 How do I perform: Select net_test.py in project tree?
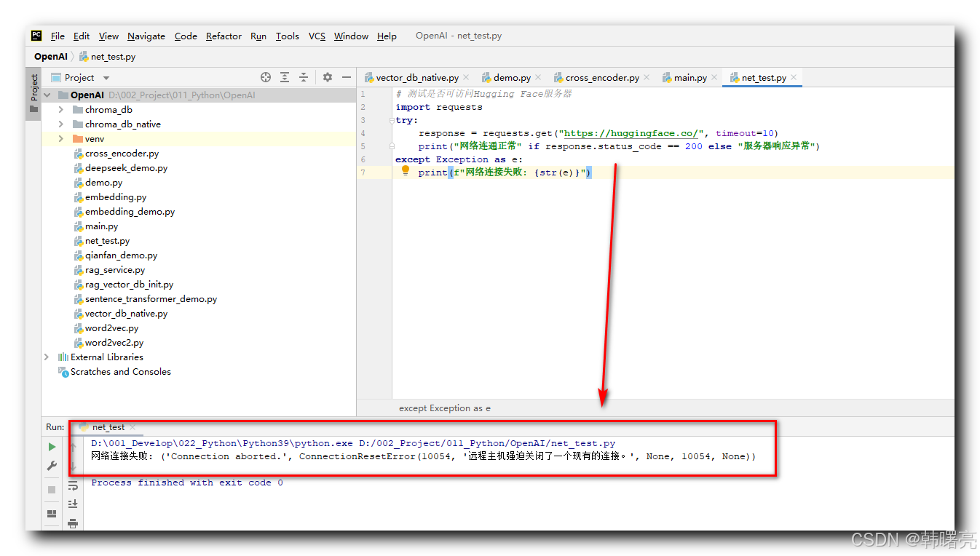(x=107, y=241)
